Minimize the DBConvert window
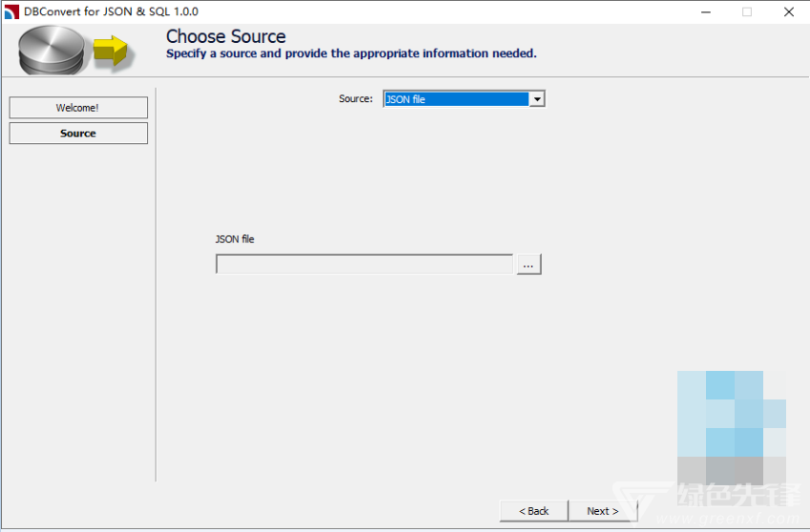This screenshot has width=810, height=532. click(x=706, y=11)
